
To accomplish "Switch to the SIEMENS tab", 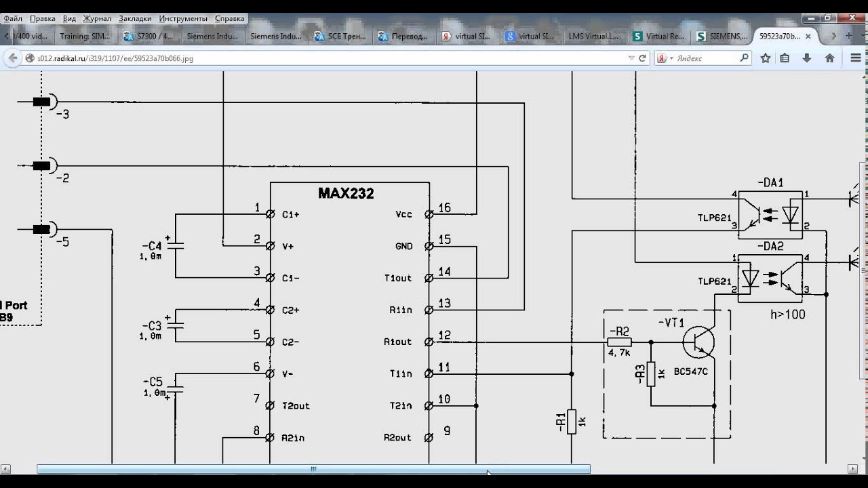I will coord(720,36).
